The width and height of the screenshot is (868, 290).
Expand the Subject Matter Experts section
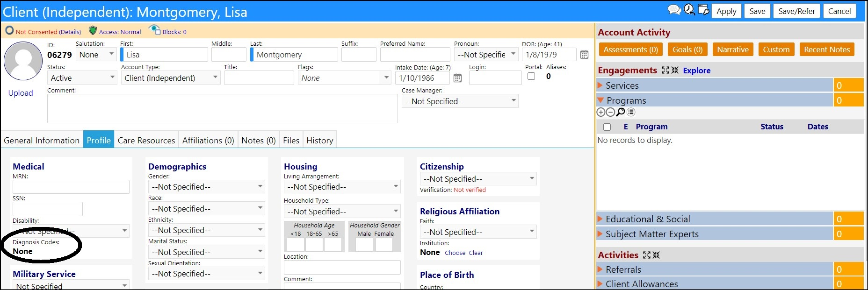click(600, 233)
